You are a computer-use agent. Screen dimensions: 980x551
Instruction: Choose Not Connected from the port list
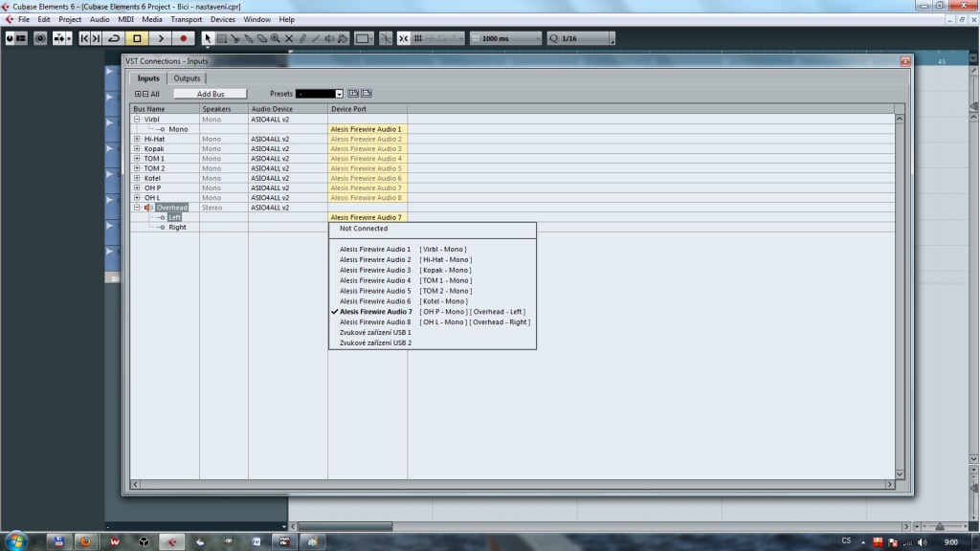pyautogui.click(x=364, y=229)
